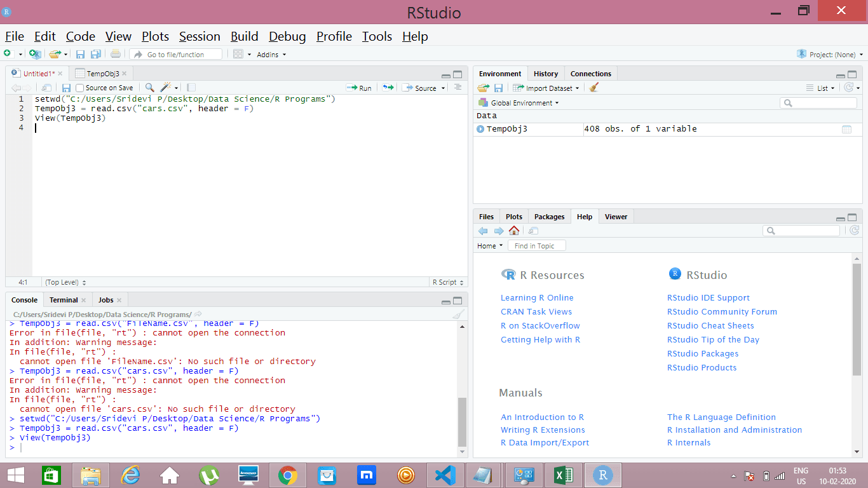
Task: Open Find/Replace magnifier in editor
Action: (x=149, y=88)
